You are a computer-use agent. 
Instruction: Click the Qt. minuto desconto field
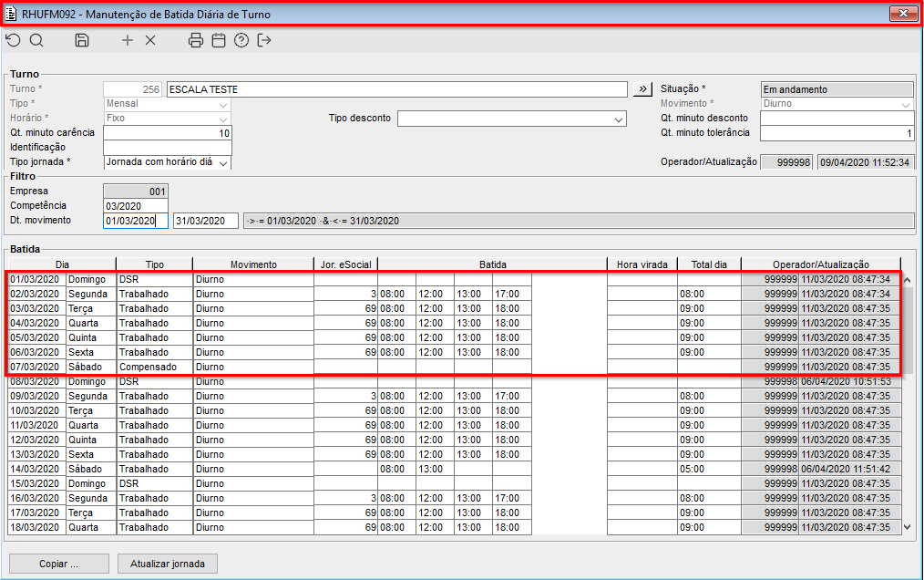coord(837,118)
